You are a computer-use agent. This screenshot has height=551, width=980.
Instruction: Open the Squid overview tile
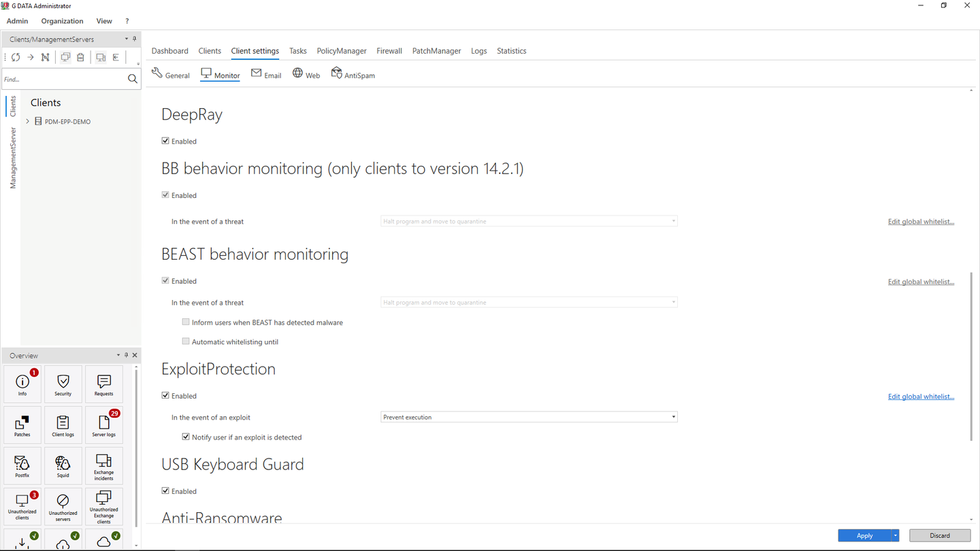pyautogui.click(x=63, y=466)
